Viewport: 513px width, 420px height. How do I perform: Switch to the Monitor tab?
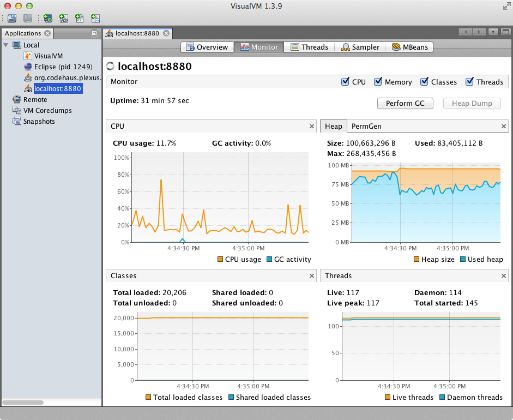click(x=259, y=47)
